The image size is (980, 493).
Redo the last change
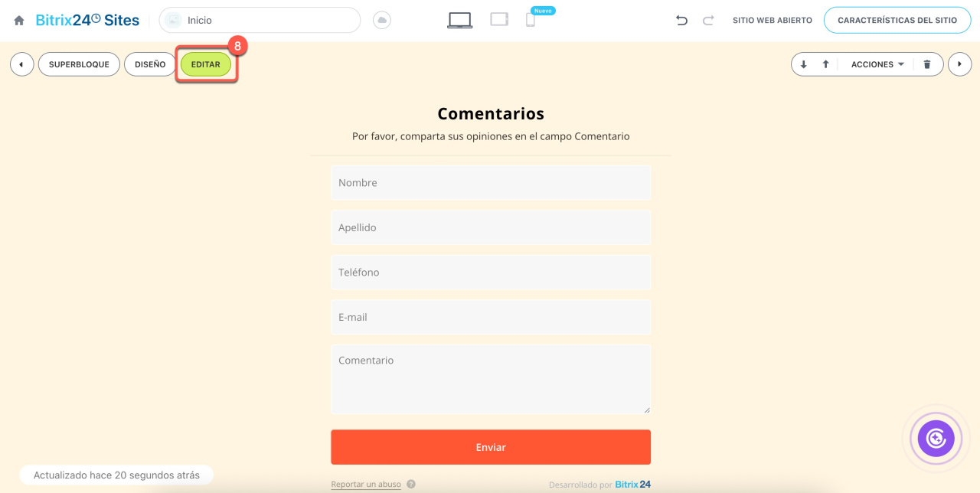coord(708,21)
